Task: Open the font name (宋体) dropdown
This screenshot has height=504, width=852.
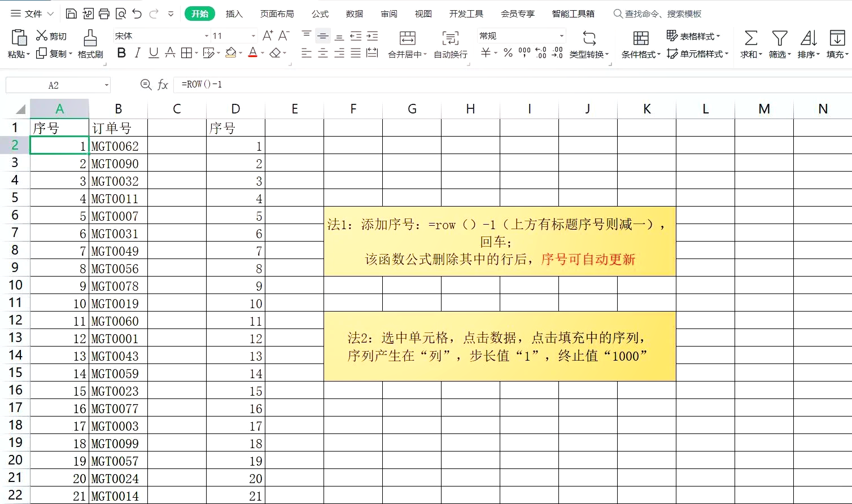Action: click(207, 36)
